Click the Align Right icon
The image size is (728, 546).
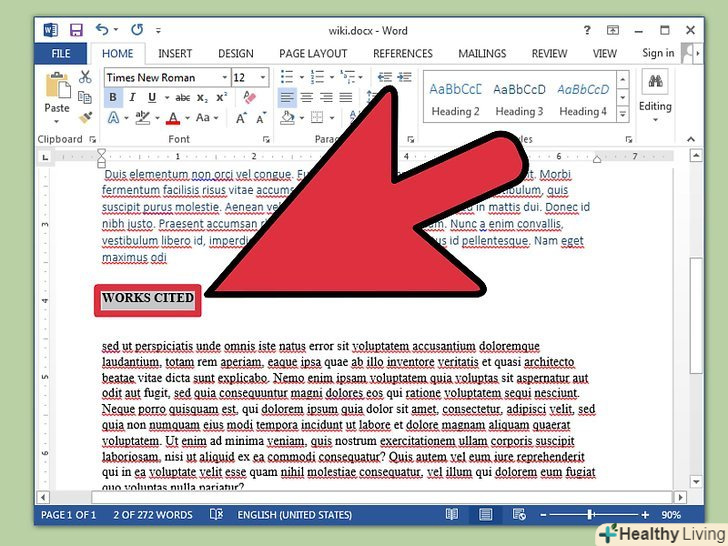coord(326,98)
